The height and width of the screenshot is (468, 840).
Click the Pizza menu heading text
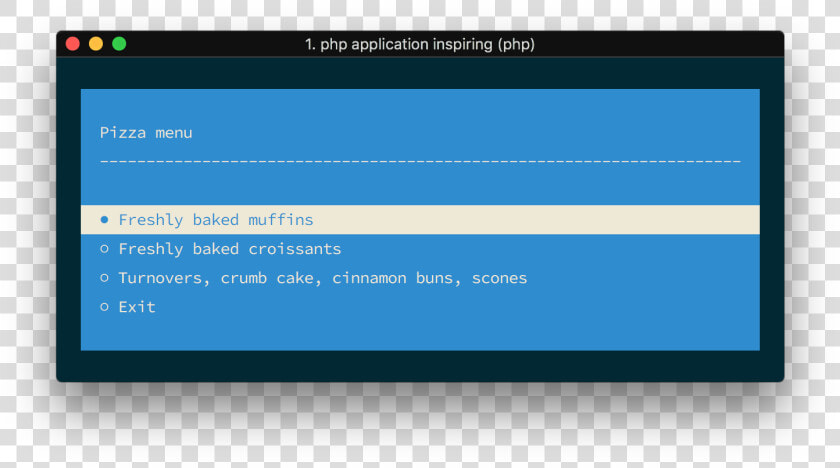[146, 133]
